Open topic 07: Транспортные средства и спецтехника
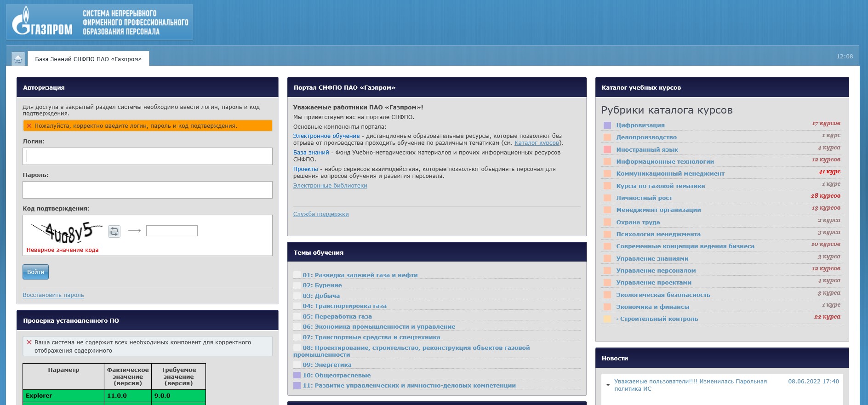Screen dimensions: 868x405 (371, 337)
